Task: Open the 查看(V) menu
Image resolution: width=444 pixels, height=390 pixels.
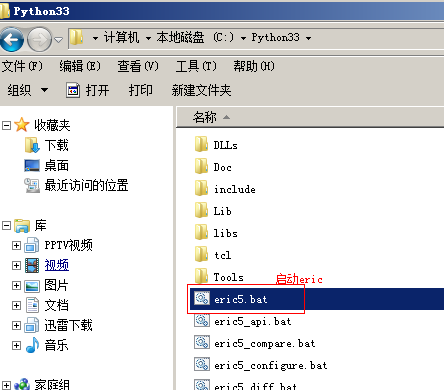Action: click(x=138, y=66)
